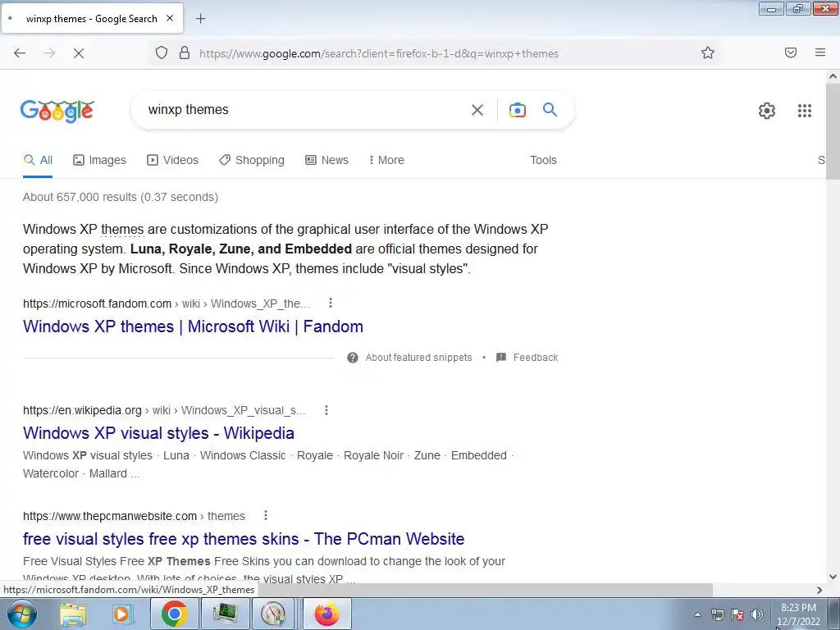This screenshot has width=840, height=630.
Task: Switch to Videos results
Action: pyautogui.click(x=172, y=160)
